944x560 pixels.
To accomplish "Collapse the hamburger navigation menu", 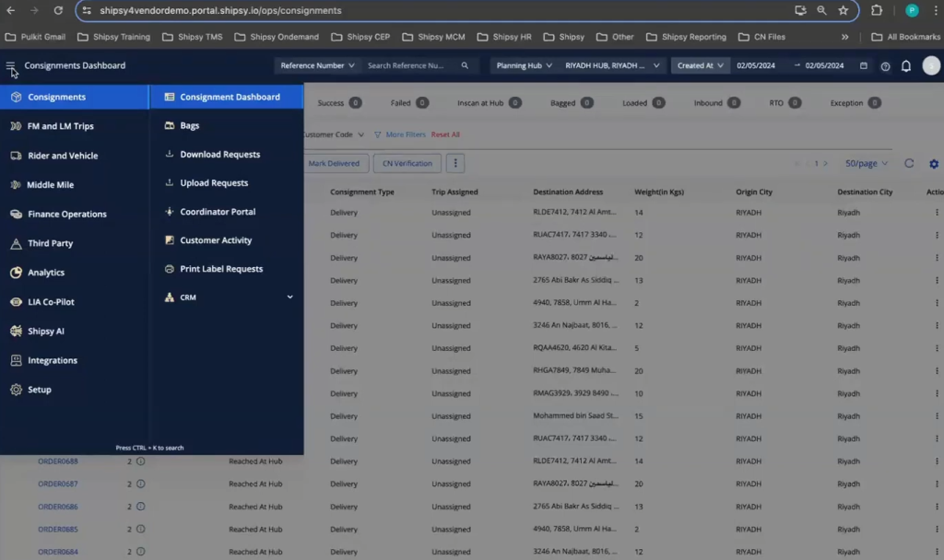I will tap(11, 66).
